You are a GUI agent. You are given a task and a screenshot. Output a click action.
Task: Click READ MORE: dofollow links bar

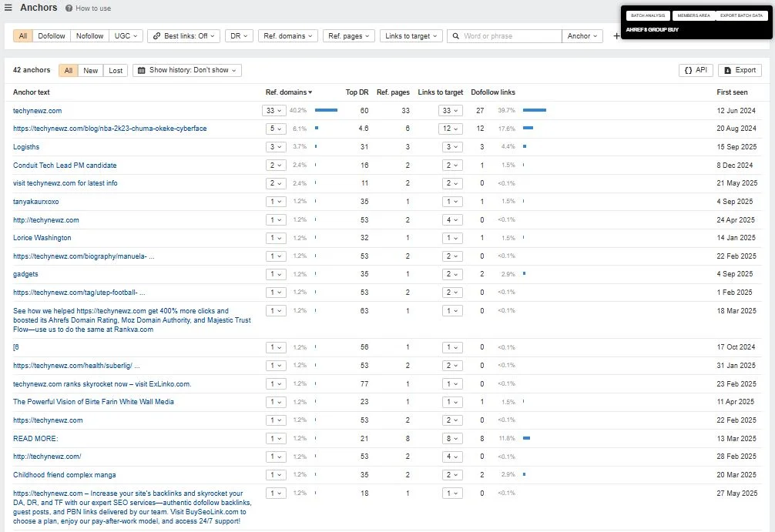[526, 438]
